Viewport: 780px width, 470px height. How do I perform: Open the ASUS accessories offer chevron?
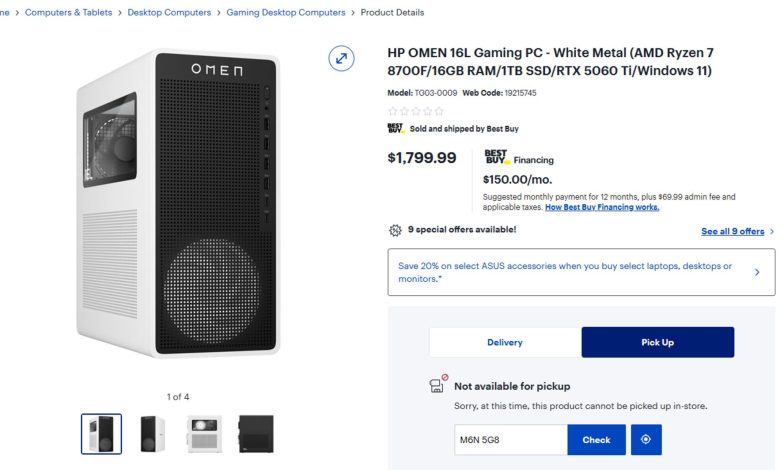(x=757, y=272)
